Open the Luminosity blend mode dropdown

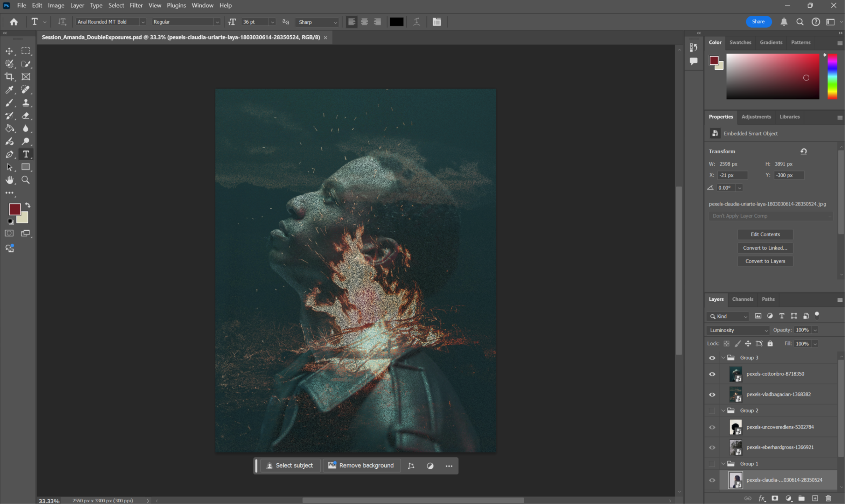click(738, 330)
